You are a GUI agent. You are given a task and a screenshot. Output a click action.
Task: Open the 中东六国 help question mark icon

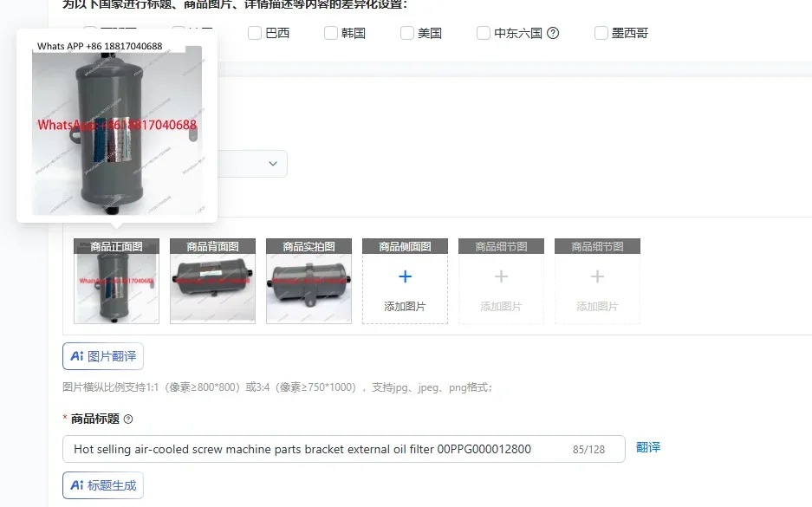552,33
